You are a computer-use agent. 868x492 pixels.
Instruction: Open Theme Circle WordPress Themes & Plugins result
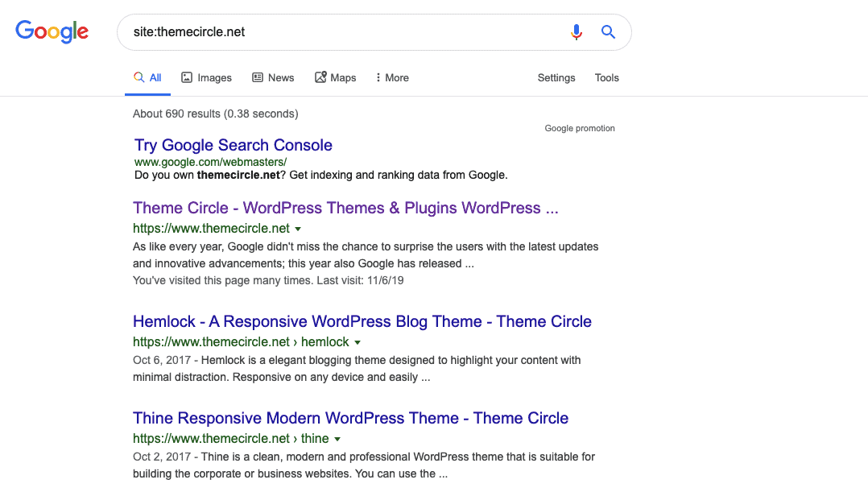tap(345, 208)
